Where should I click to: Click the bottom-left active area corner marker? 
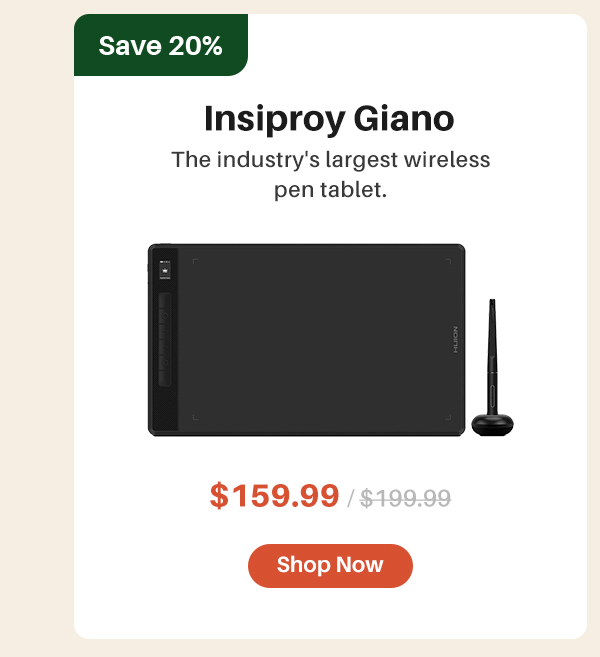pos(195,417)
